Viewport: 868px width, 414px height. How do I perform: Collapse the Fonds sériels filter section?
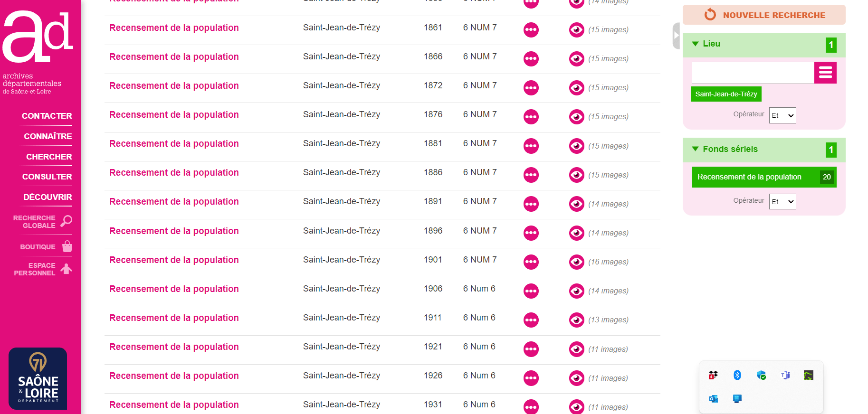tap(696, 149)
